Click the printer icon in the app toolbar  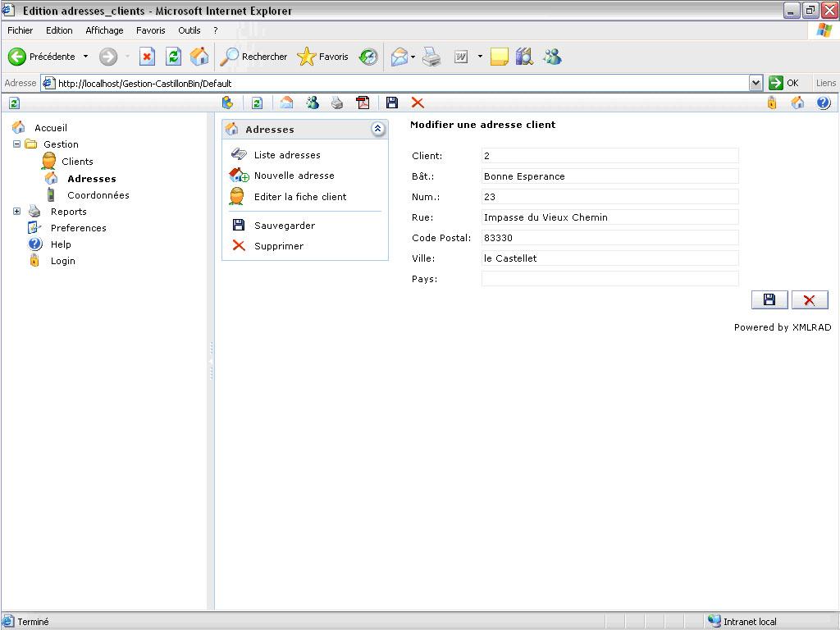point(337,103)
